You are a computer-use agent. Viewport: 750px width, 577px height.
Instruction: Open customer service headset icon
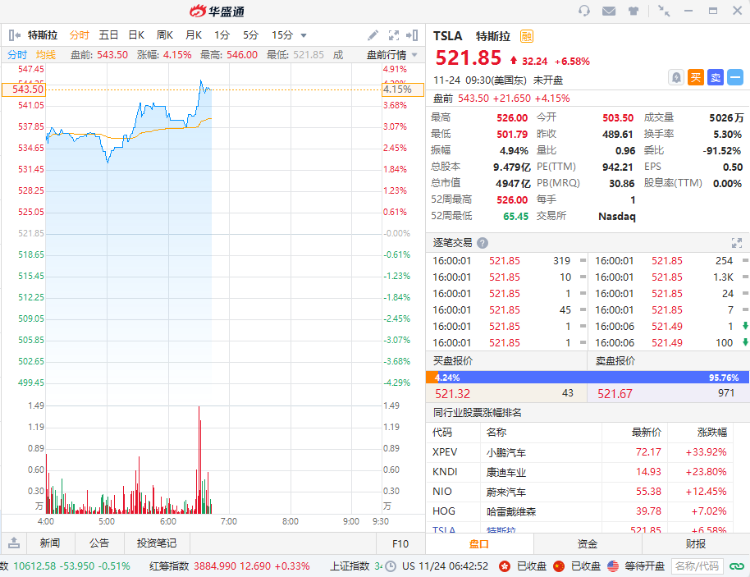pyautogui.click(x=584, y=11)
